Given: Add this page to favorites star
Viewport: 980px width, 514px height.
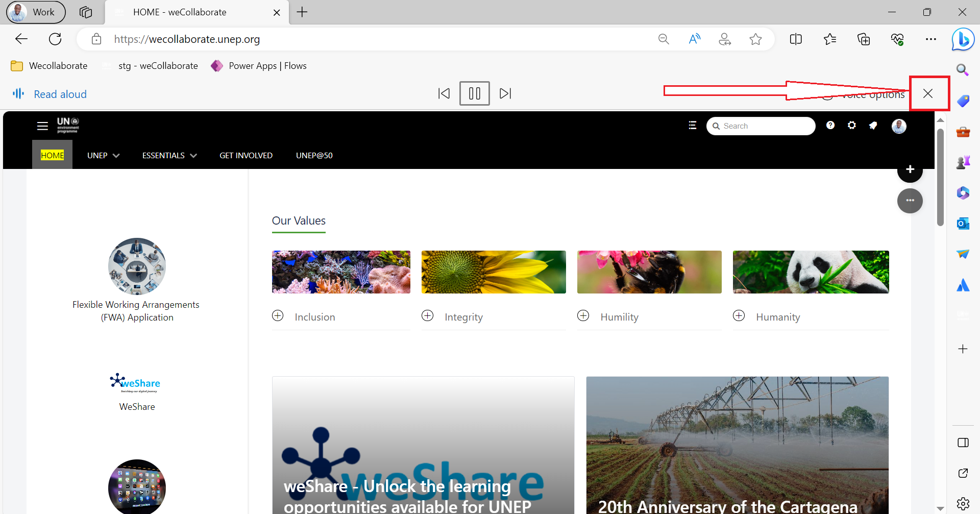Looking at the screenshot, I should click(x=756, y=39).
